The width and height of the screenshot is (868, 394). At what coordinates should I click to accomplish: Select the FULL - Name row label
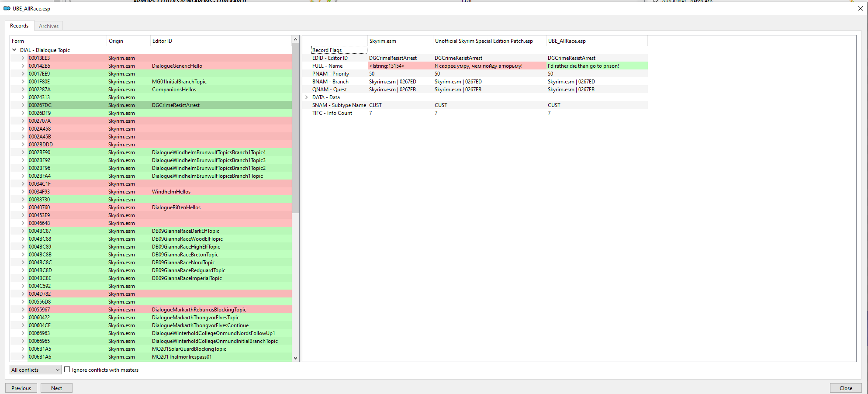coord(327,66)
